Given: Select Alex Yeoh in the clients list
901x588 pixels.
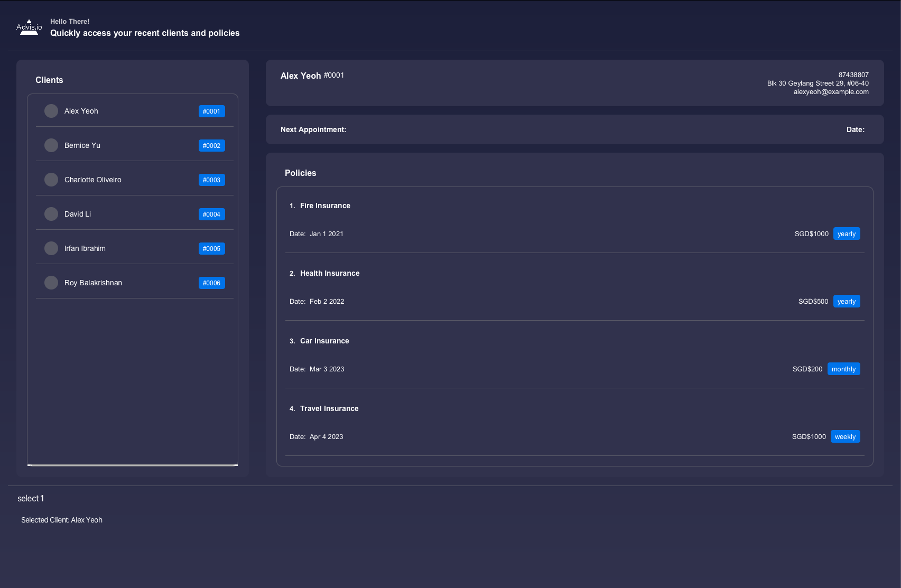Looking at the screenshot, I should 135,111.
